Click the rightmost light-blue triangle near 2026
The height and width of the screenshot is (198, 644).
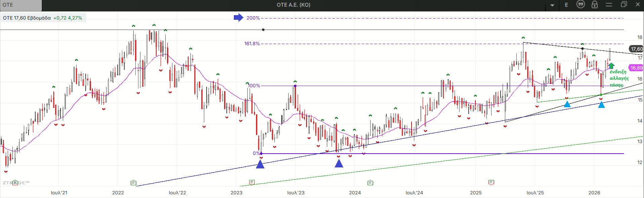[601, 105]
